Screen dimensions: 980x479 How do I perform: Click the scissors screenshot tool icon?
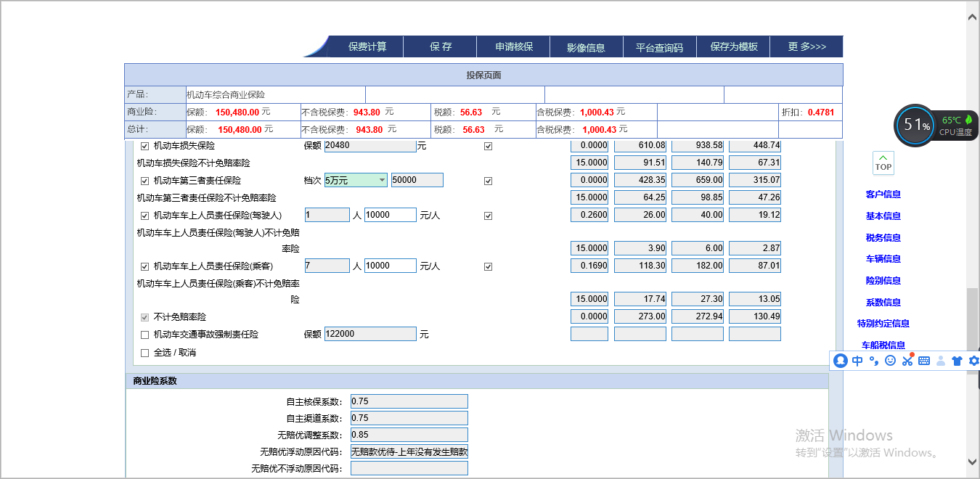907,360
